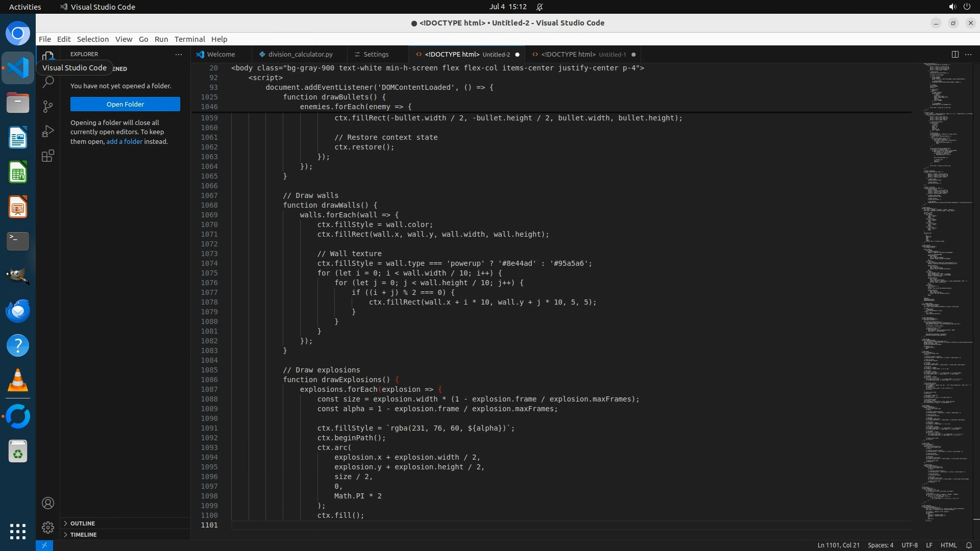
Task: Open the Extensions view
Action: pyautogui.click(x=48, y=156)
